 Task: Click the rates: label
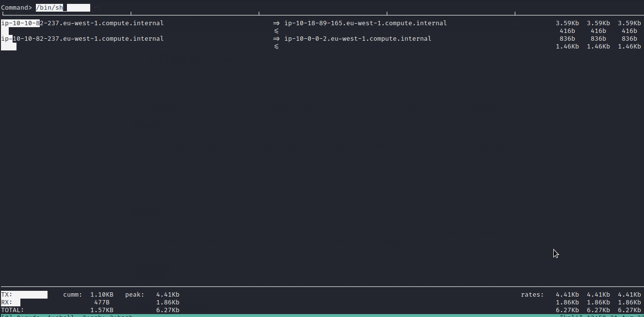[532, 295]
